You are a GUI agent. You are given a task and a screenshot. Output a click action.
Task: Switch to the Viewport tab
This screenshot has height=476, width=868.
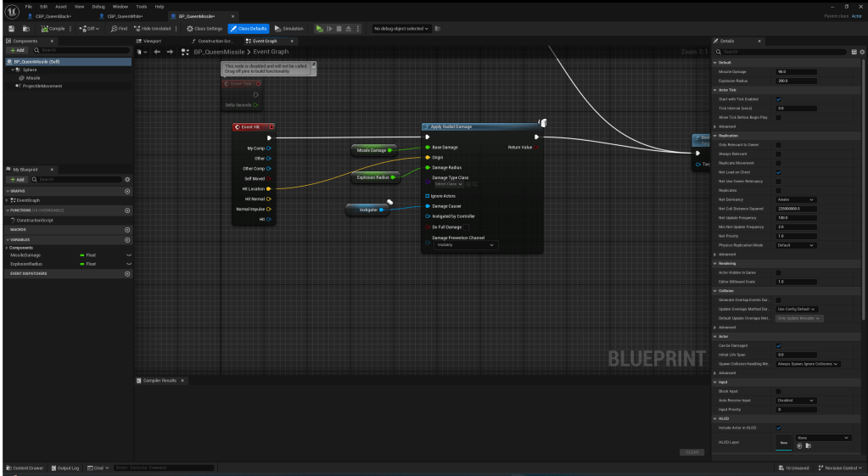(x=150, y=41)
